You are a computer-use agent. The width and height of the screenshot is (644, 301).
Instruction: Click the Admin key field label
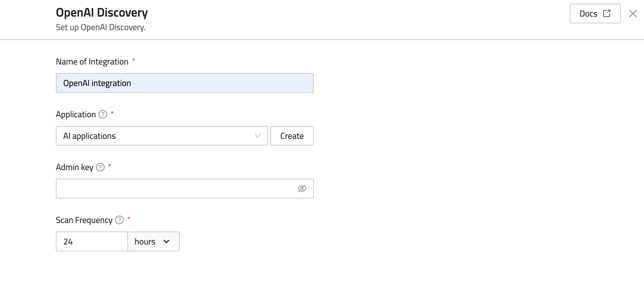75,167
